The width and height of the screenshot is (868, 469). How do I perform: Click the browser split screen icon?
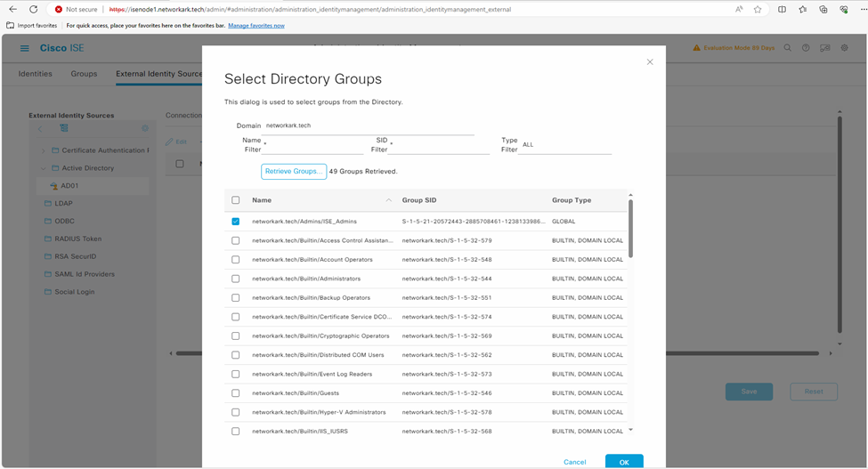[782, 10]
